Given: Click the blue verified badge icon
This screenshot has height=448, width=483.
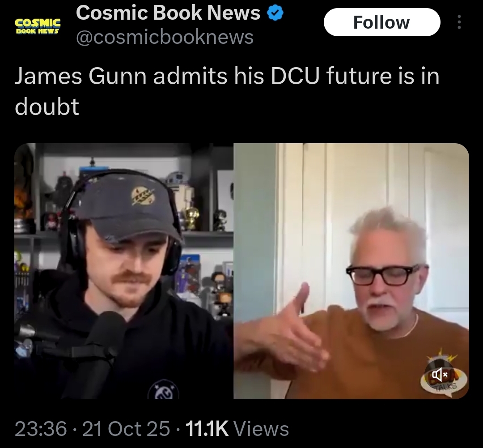Looking at the screenshot, I should pyautogui.click(x=275, y=13).
